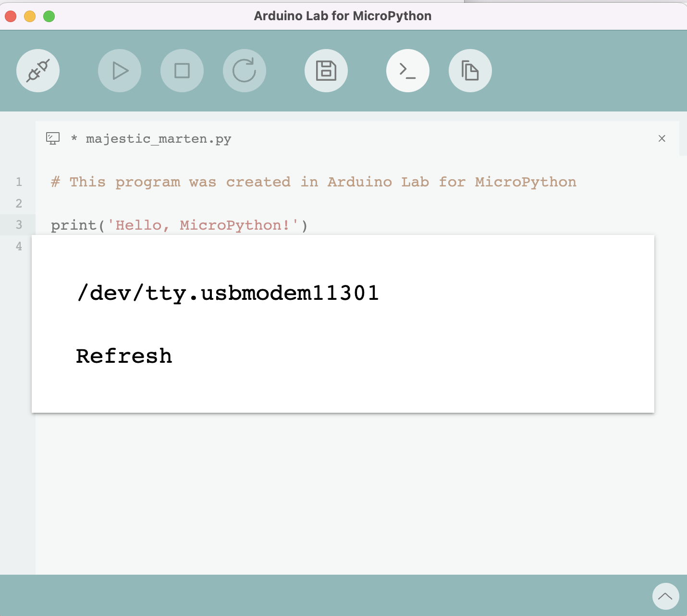Run the script with Play button
The height and width of the screenshot is (616, 687).
tap(120, 71)
